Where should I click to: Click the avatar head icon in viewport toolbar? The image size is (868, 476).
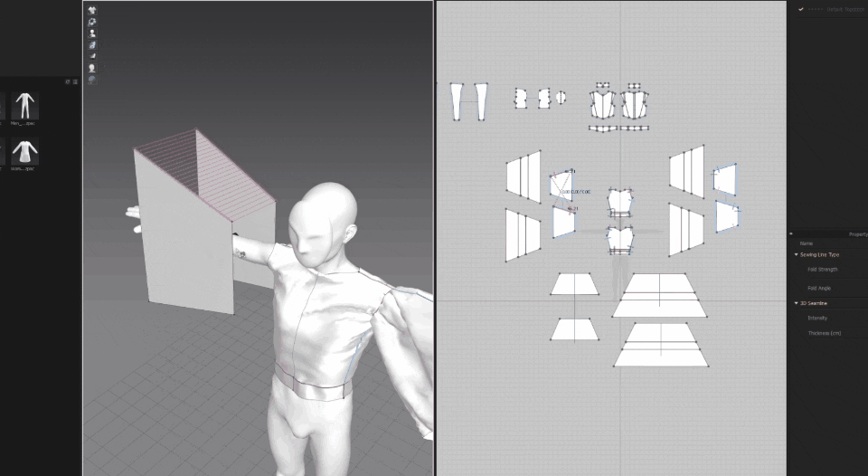(x=92, y=68)
